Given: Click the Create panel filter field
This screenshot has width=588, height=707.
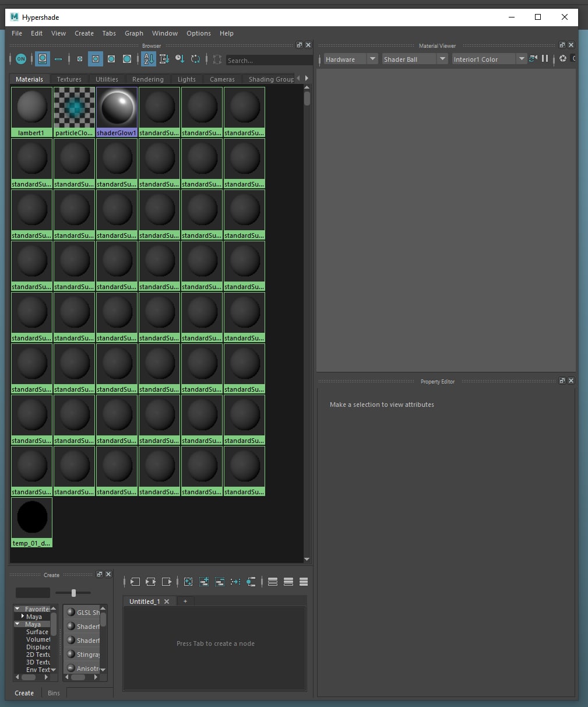Looking at the screenshot, I should click(x=33, y=593).
